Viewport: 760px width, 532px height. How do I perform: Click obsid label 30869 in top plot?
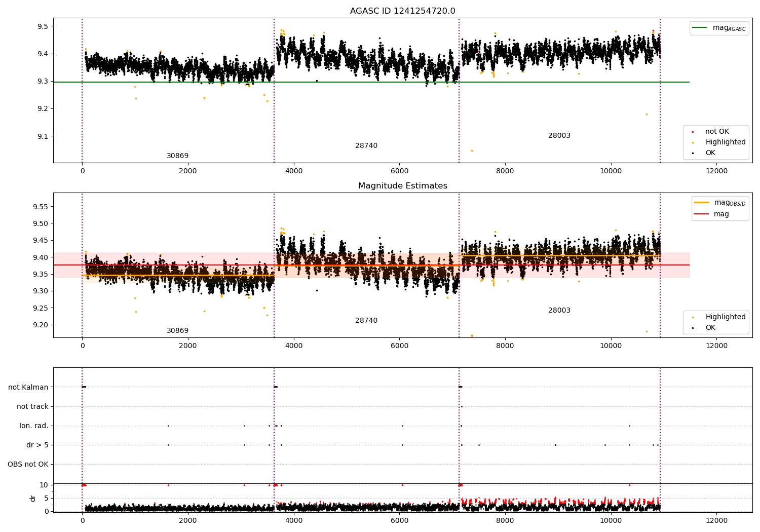click(x=177, y=156)
